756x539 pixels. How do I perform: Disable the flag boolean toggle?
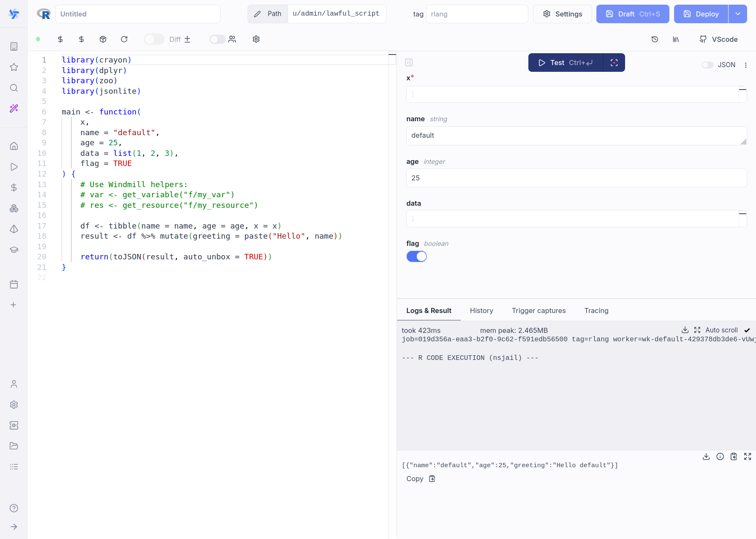point(416,256)
